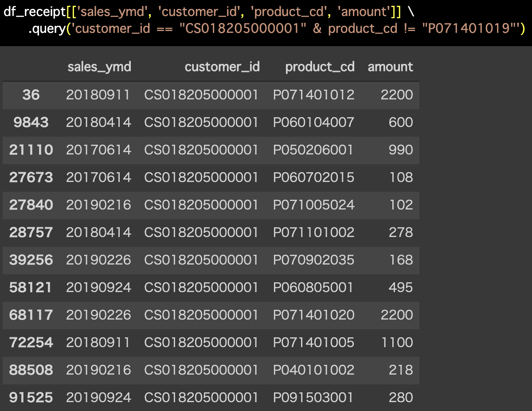Click product code P071401005 cell
This screenshot has width=532, height=411.
(313, 342)
